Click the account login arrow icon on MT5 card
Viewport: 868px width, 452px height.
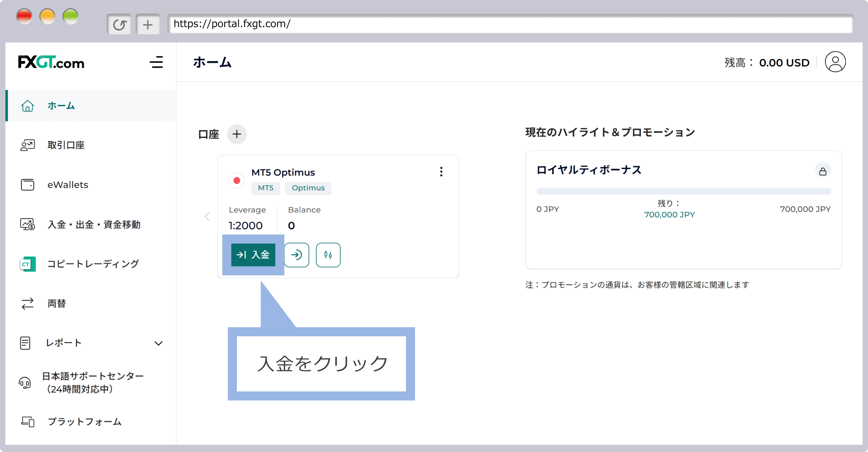[297, 255]
